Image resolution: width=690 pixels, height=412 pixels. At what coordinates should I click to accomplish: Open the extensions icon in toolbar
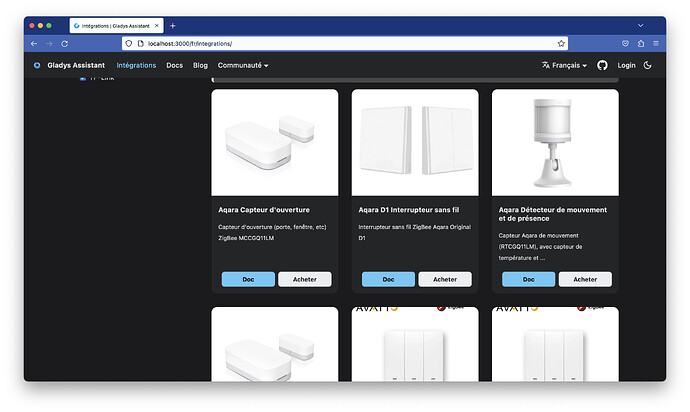640,44
